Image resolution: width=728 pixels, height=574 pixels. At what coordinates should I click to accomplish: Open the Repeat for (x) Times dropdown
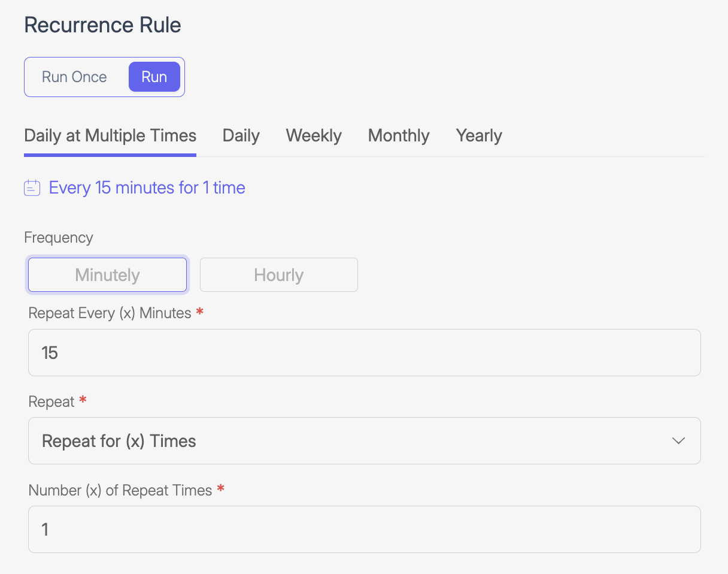[x=364, y=441]
